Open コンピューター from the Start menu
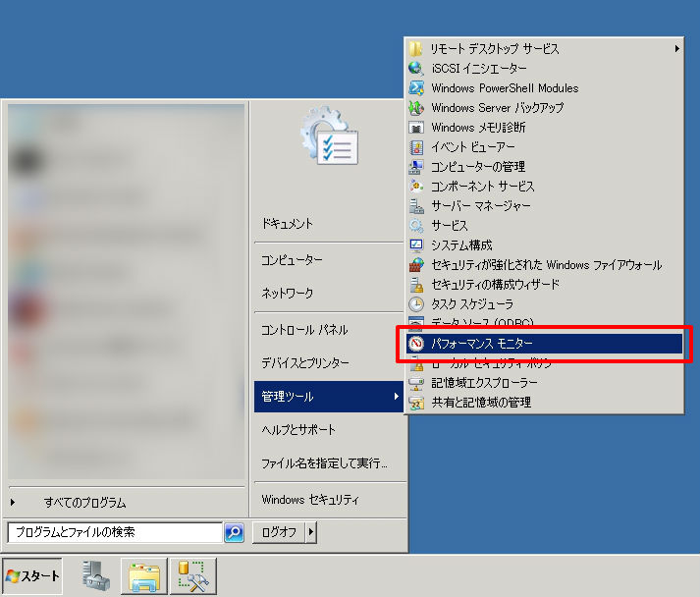The image size is (700, 597). tap(329, 260)
